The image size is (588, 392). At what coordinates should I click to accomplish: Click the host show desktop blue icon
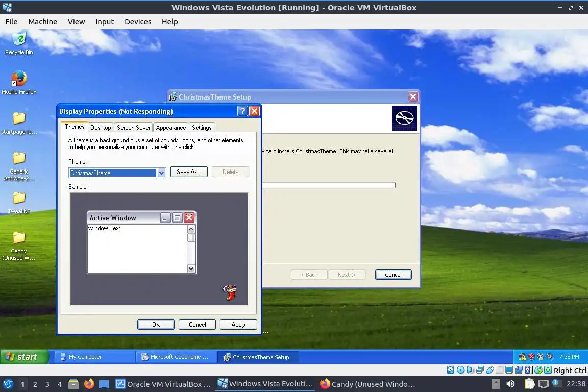coord(104,384)
